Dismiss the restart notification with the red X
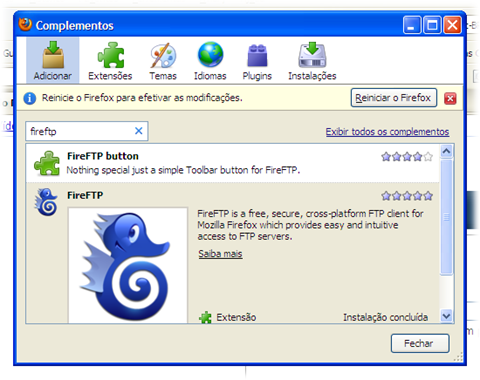This screenshot has width=480, height=380. click(x=450, y=98)
